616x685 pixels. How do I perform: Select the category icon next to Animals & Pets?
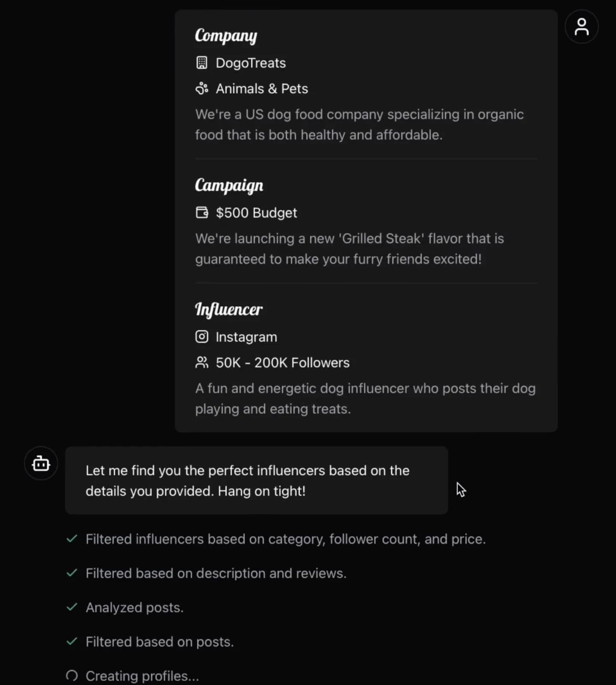[202, 88]
